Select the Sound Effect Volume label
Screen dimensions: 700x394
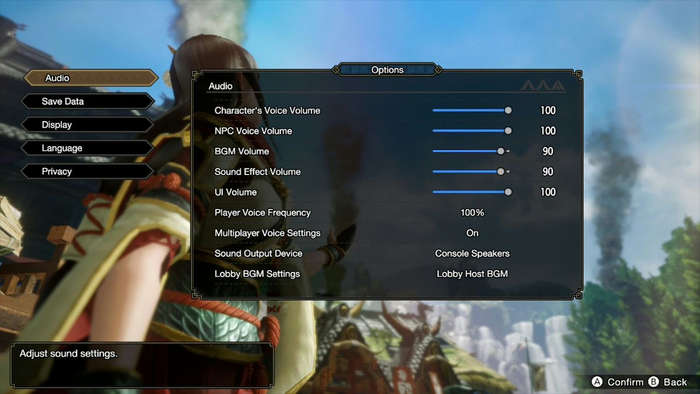257,172
